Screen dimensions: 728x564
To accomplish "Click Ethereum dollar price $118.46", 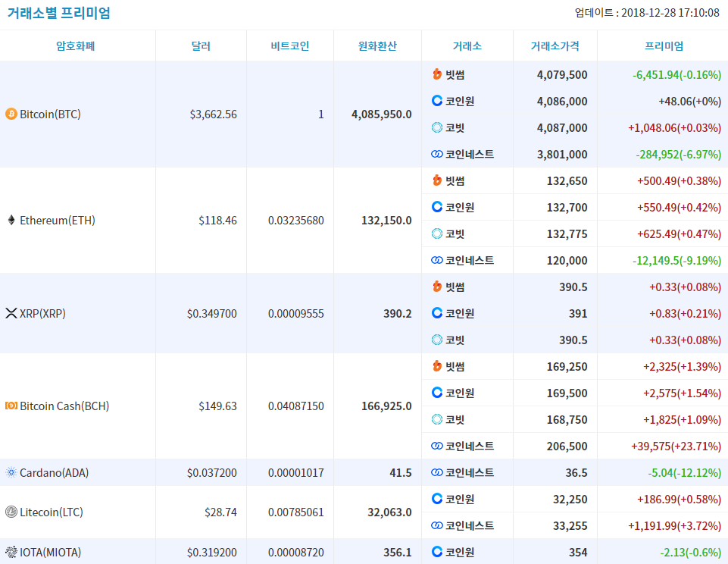I will click(x=217, y=220).
